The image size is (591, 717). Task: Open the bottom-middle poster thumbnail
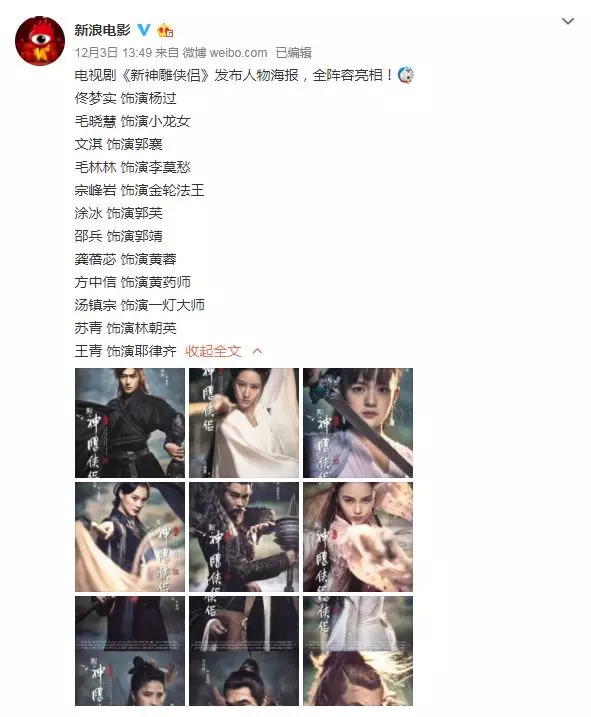point(244,651)
